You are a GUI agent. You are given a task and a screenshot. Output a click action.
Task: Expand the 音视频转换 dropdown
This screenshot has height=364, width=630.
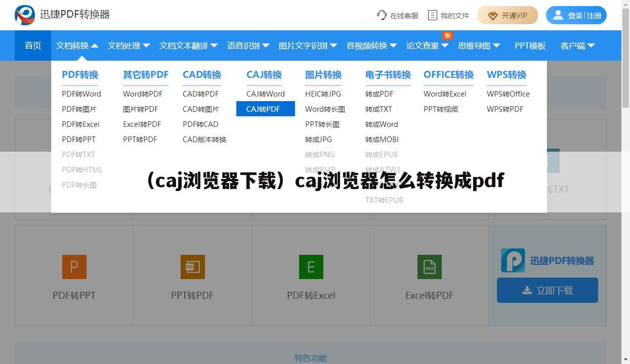click(x=393, y=45)
